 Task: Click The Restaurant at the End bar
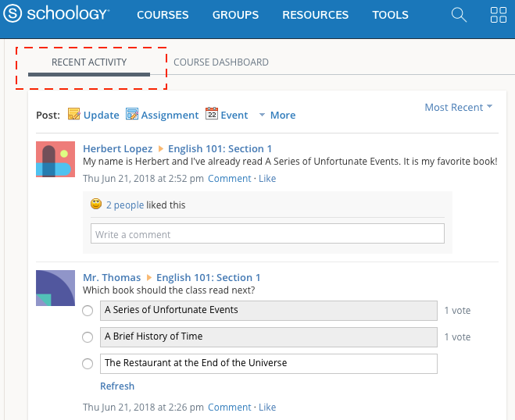269,364
